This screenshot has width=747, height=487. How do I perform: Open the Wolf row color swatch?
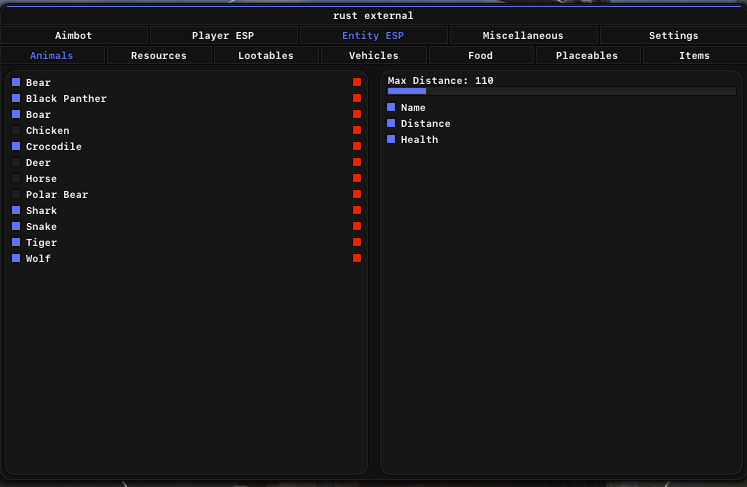click(x=357, y=258)
